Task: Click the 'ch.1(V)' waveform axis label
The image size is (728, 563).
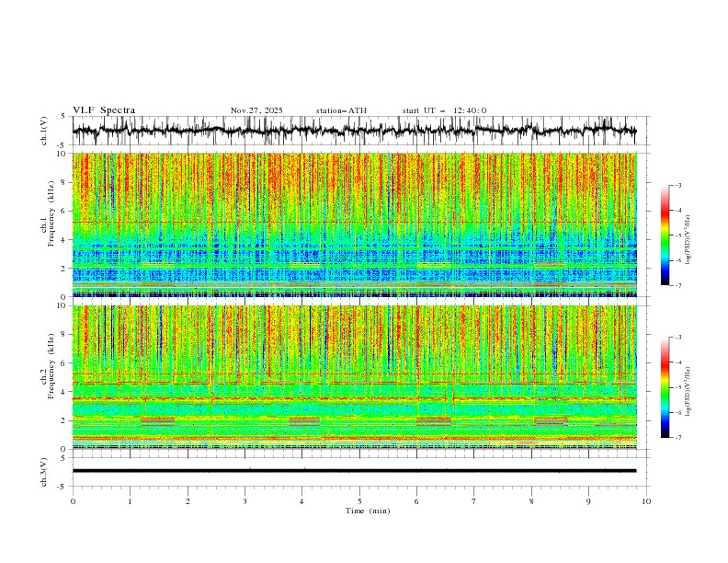Action: pos(44,131)
